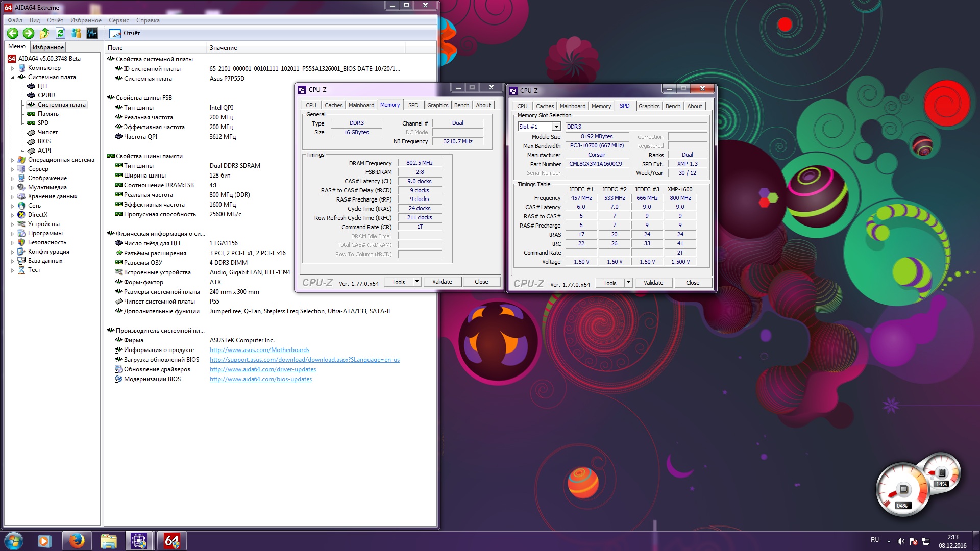Open the Tools dropdown arrow in Memory window

(x=417, y=282)
